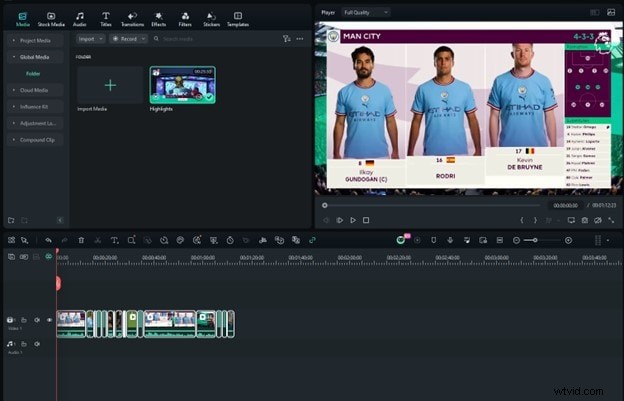Click the filter icon in media panel

coord(286,38)
